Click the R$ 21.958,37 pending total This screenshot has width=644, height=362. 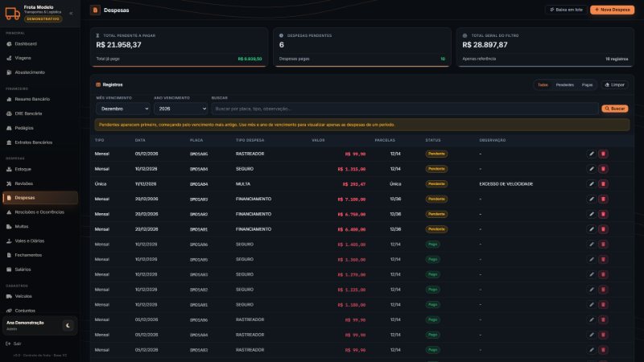click(118, 45)
